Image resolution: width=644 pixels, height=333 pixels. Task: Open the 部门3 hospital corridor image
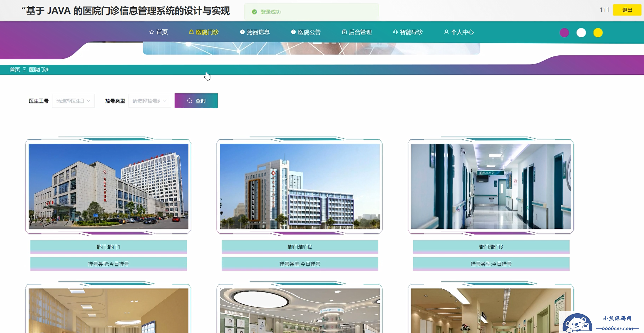click(x=491, y=186)
